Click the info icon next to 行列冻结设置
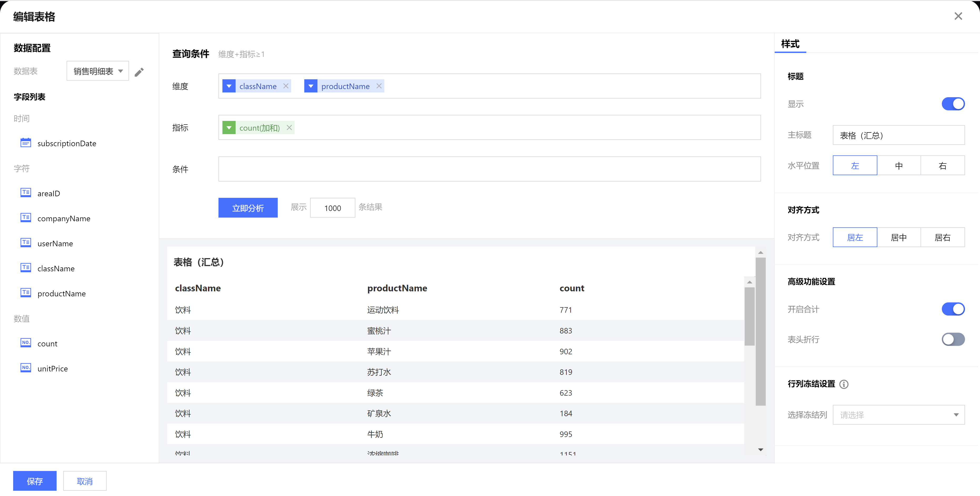This screenshot has width=980, height=496. coord(844,384)
